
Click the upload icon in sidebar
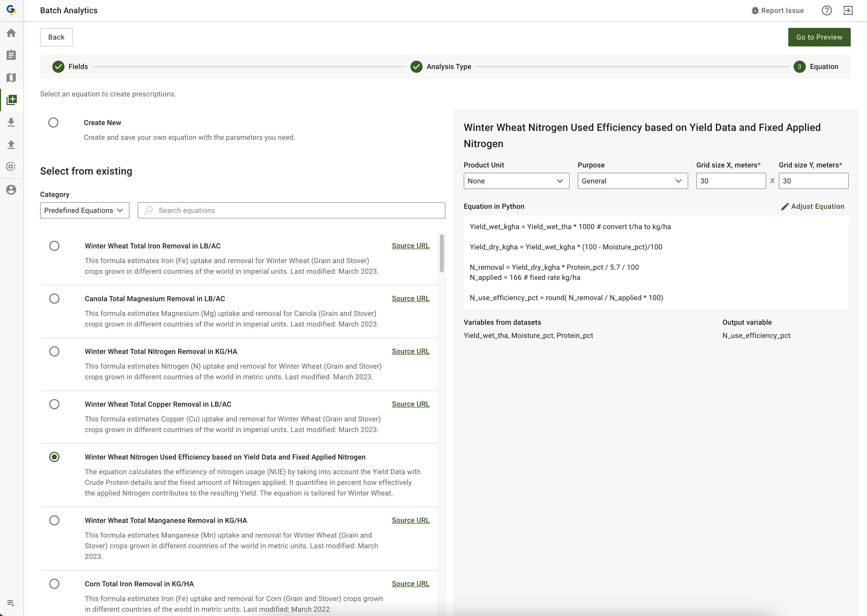11,145
